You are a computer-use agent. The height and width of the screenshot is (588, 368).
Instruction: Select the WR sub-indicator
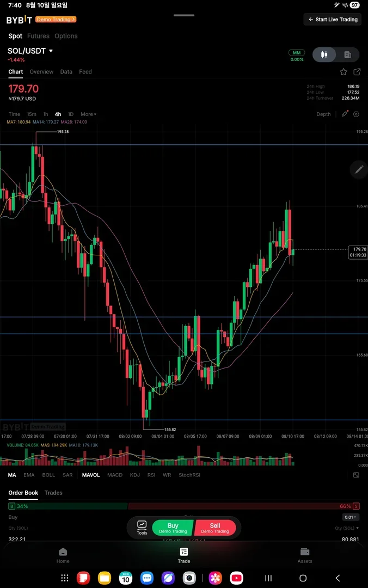coord(167,475)
